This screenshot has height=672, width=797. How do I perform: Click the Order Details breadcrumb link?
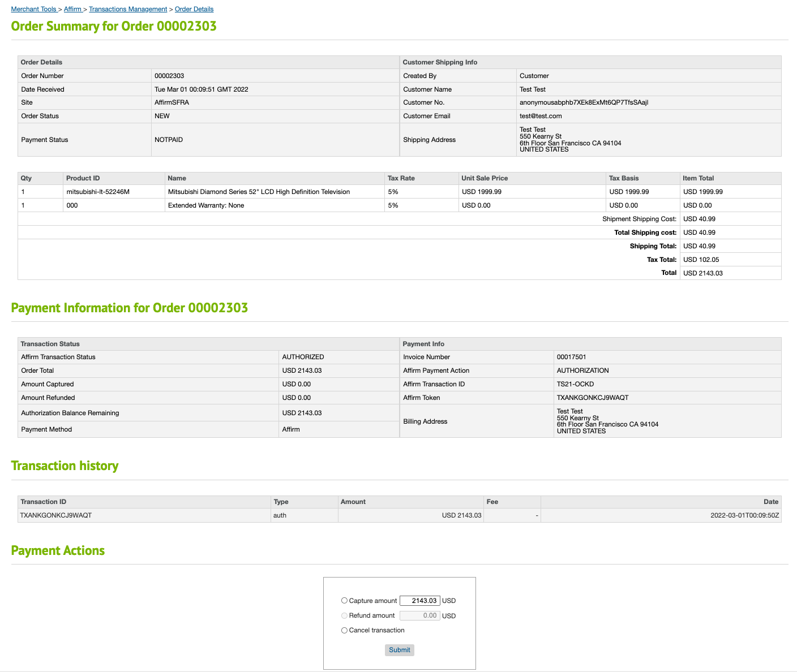coord(194,9)
